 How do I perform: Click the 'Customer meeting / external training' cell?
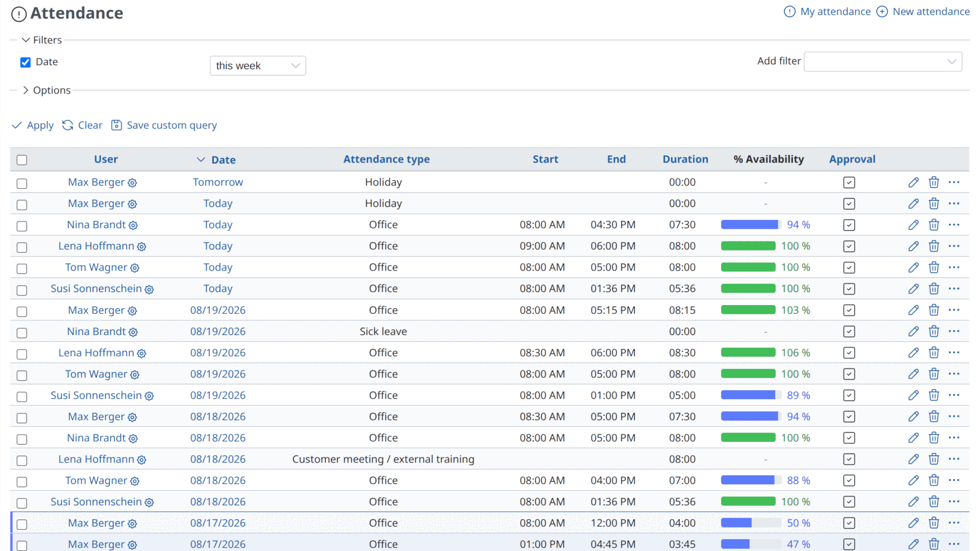[x=383, y=459]
